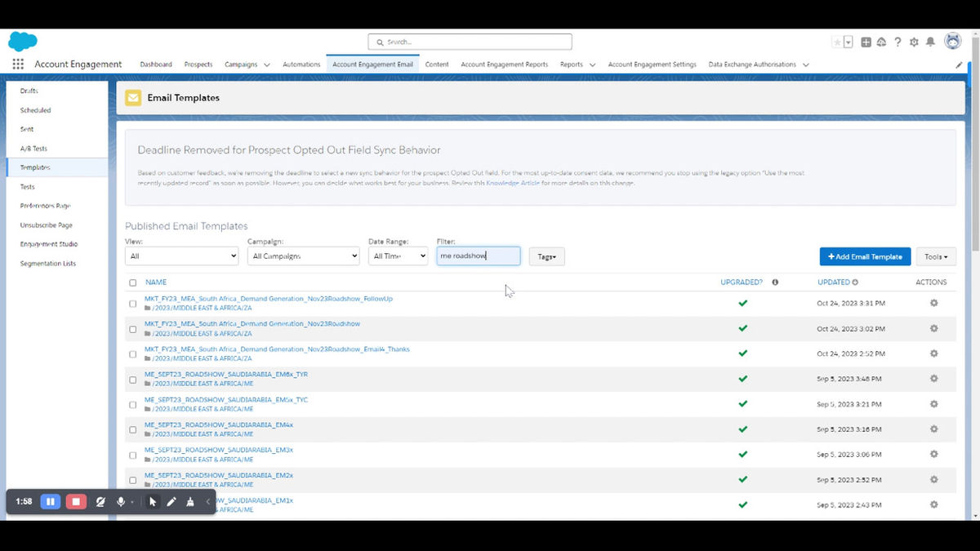
Task: Select the pen drawing tool in recorder
Action: pyautogui.click(x=171, y=501)
